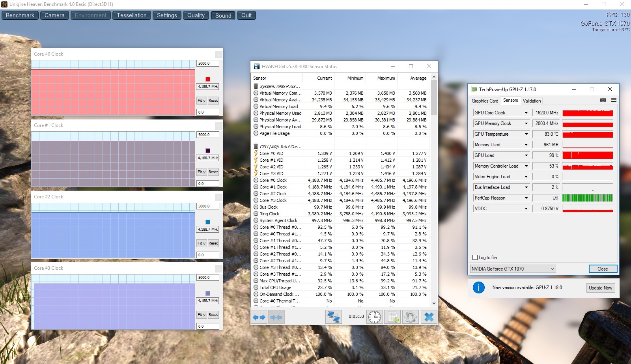
Task: Click the dark purple swatch on Core #1 Clock graph
Action: coord(208,151)
